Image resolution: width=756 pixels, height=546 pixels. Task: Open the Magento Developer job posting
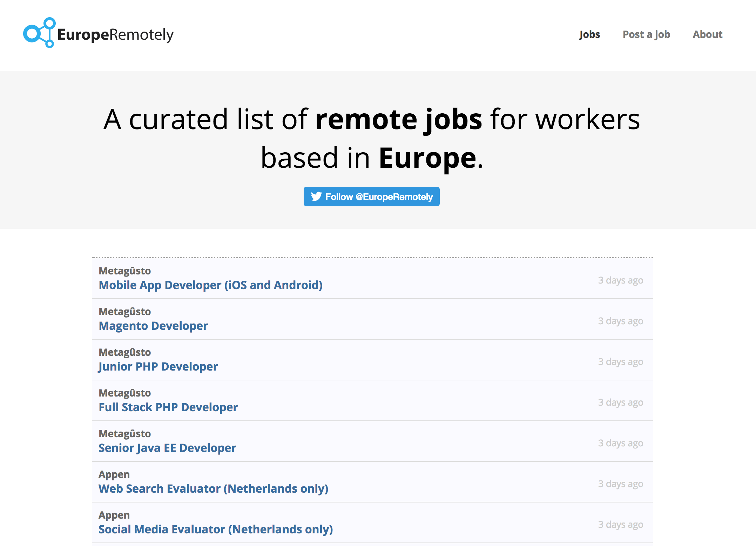tap(153, 326)
